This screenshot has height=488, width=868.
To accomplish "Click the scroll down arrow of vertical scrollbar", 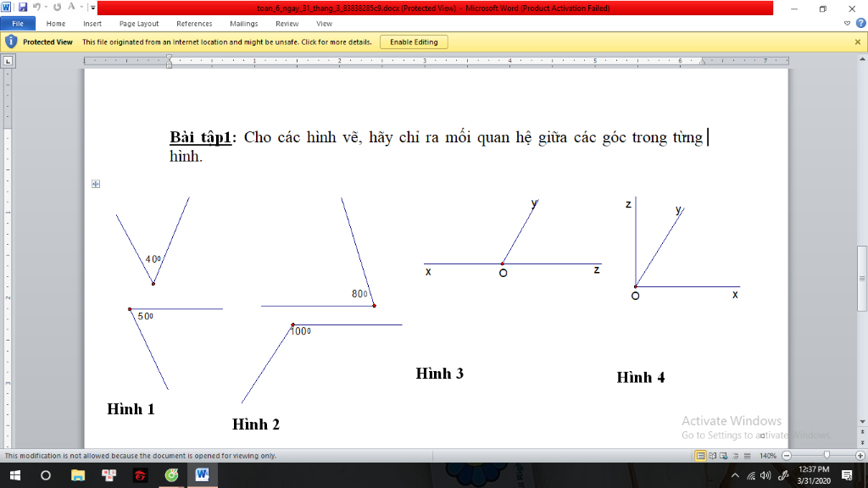I will coord(862,422).
